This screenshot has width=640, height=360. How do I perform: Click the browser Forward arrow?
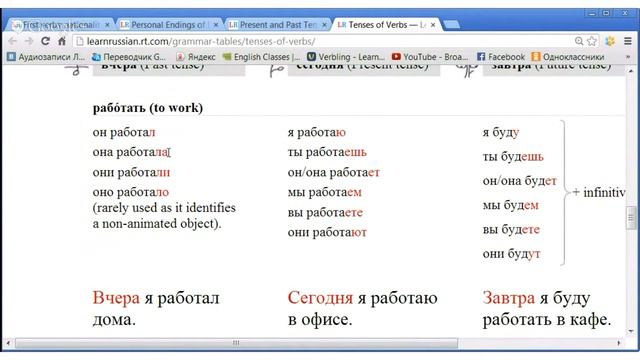[29, 41]
